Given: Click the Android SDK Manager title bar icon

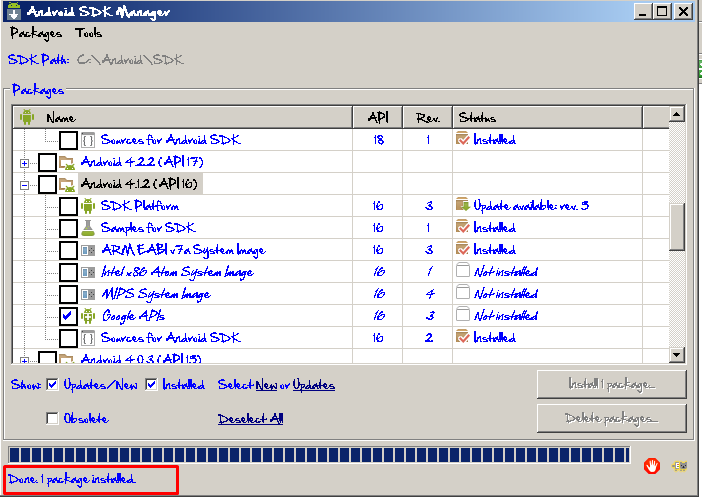Looking at the screenshot, I should tap(14, 10).
